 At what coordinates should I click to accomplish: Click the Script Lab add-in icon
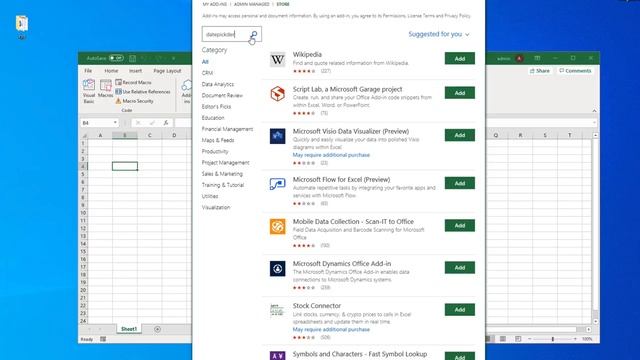278,94
